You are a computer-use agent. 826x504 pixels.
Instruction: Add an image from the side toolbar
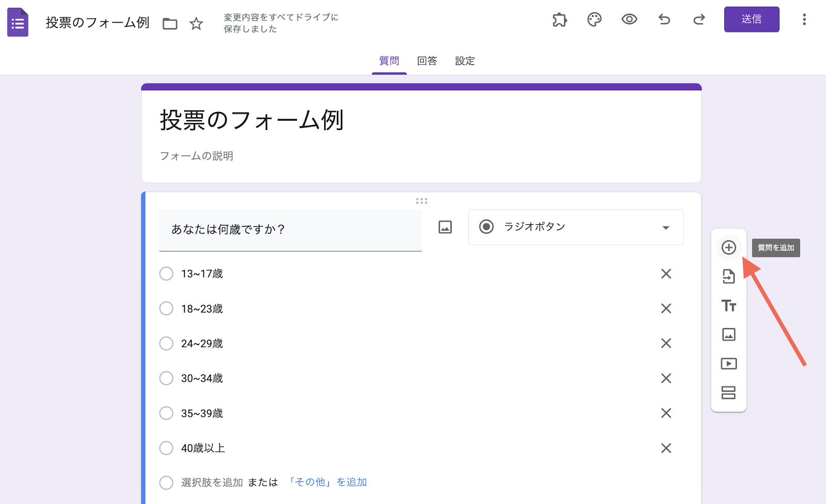coord(728,335)
